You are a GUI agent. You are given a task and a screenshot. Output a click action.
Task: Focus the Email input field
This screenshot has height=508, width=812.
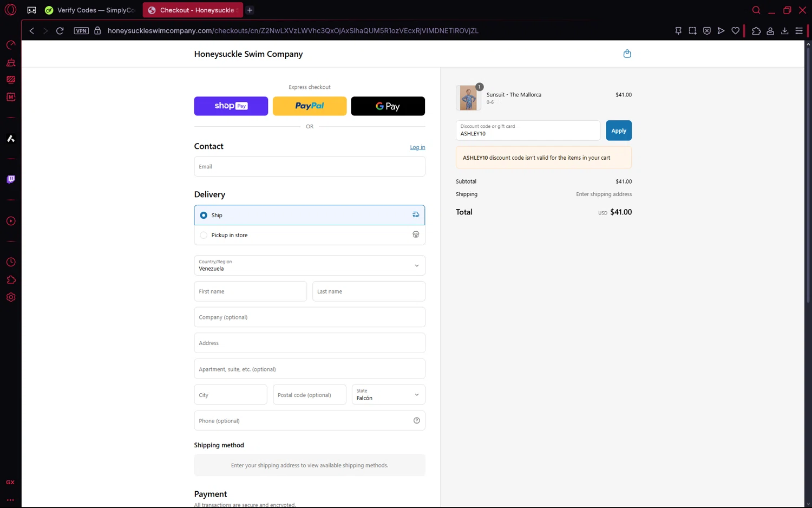310,166
